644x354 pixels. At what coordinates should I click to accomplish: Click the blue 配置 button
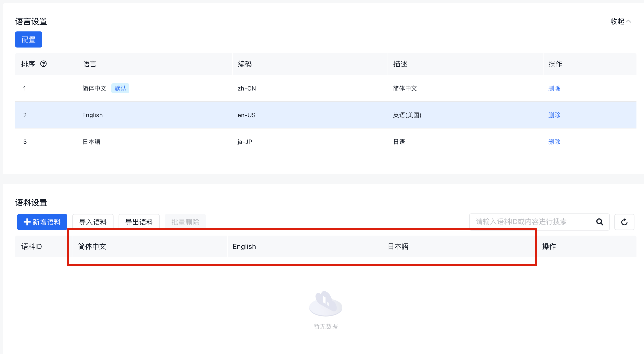(x=29, y=39)
